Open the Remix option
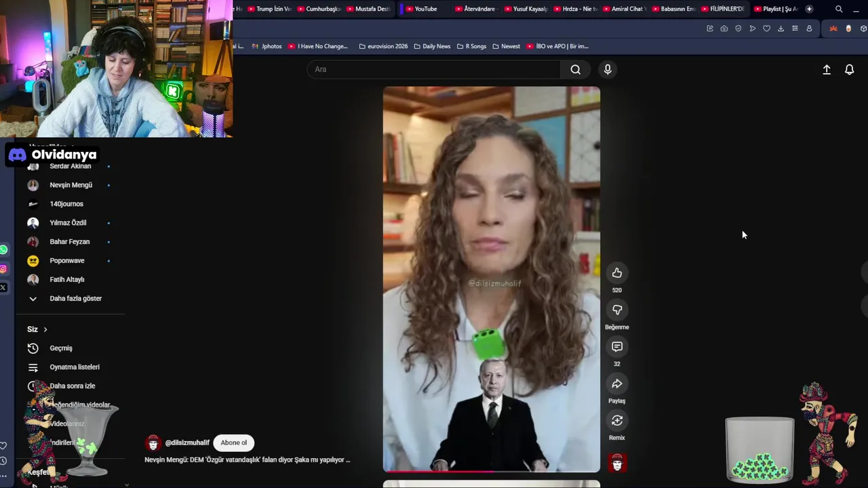Image resolution: width=868 pixels, height=488 pixels. pyautogui.click(x=616, y=421)
